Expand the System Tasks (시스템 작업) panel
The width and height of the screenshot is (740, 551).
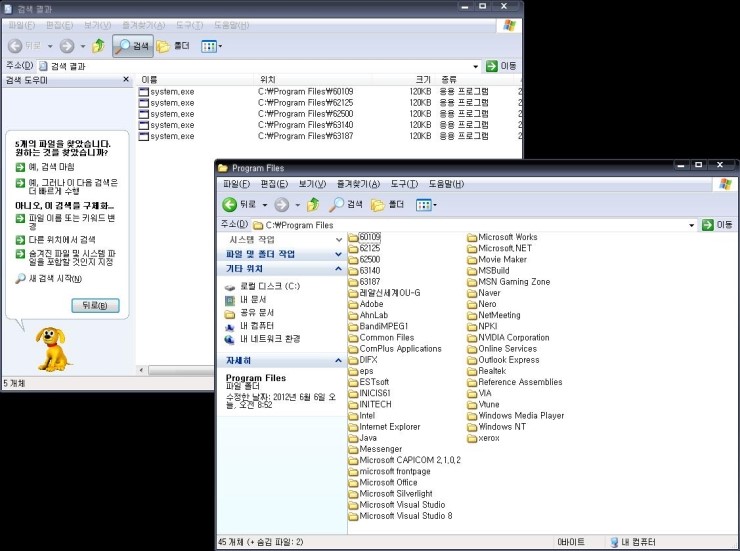click(338, 240)
